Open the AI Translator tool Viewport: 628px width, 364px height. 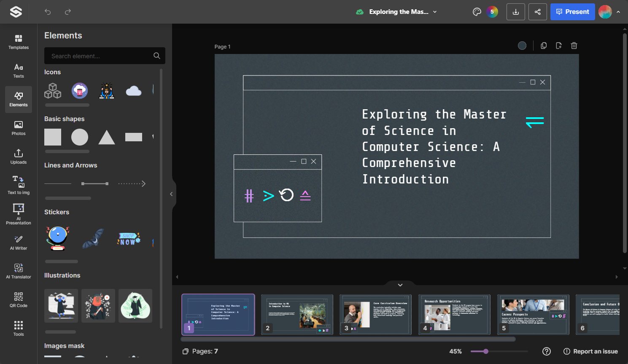(19, 272)
